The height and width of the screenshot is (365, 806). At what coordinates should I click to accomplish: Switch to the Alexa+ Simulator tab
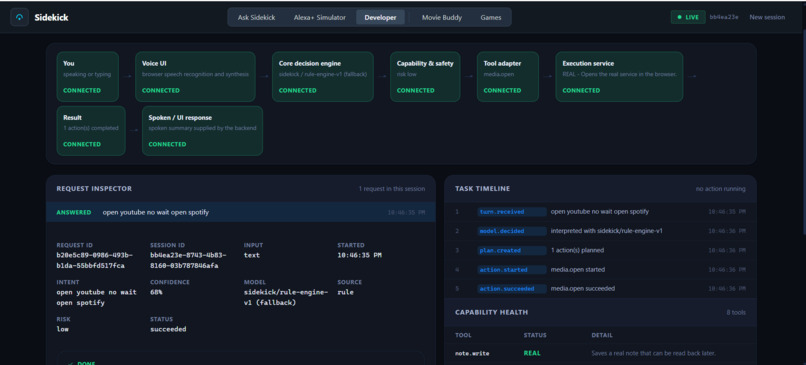point(320,17)
